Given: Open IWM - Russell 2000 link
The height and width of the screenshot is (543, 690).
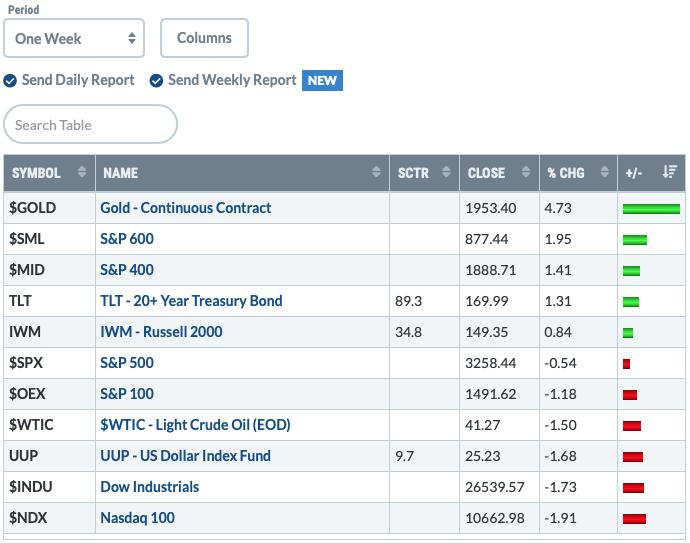Looking at the screenshot, I should [x=161, y=332].
